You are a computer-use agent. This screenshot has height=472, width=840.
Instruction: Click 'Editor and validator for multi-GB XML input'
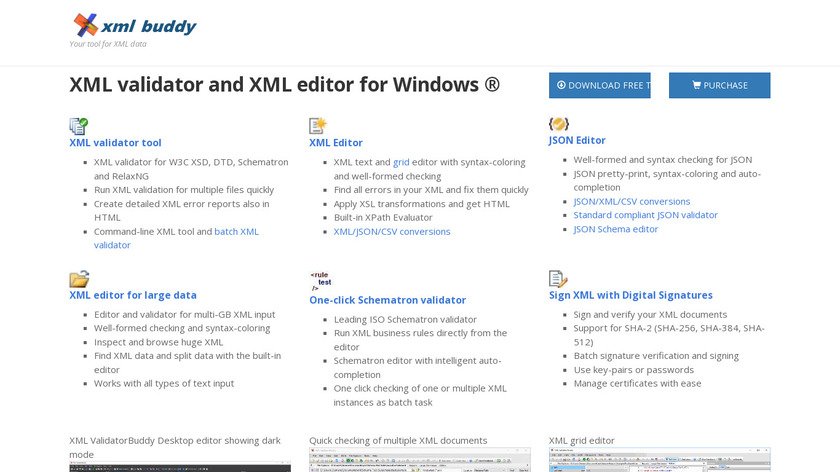tap(184, 314)
